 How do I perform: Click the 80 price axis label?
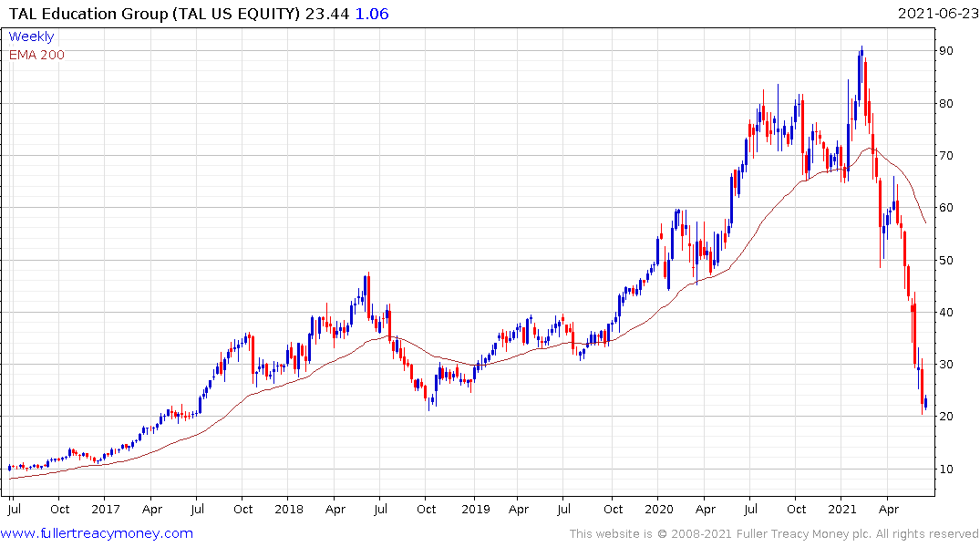point(945,103)
